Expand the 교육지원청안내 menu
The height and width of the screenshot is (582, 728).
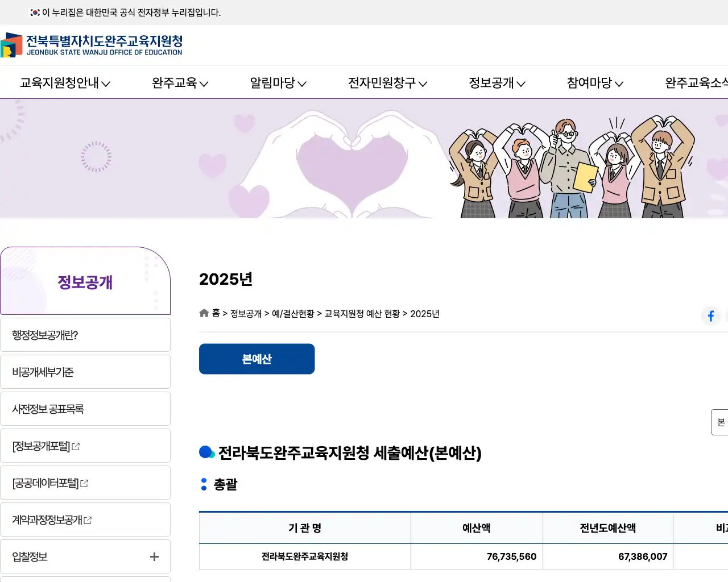(x=65, y=83)
